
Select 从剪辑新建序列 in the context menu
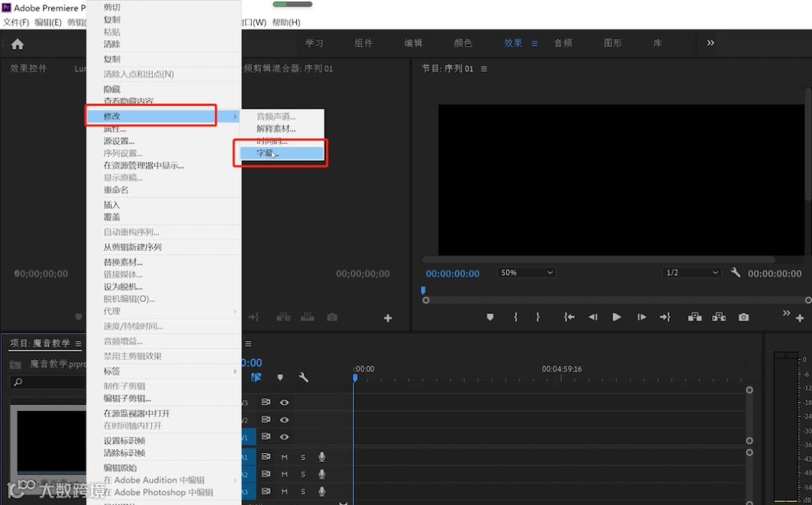tap(132, 247)
